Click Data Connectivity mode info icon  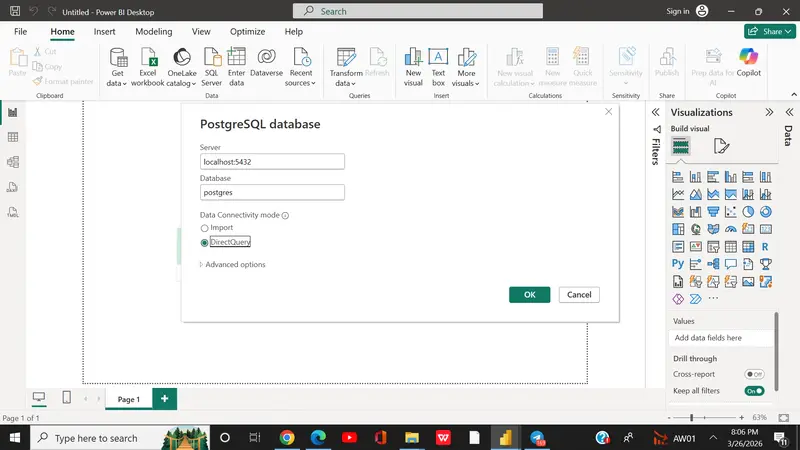pos(285,215)
